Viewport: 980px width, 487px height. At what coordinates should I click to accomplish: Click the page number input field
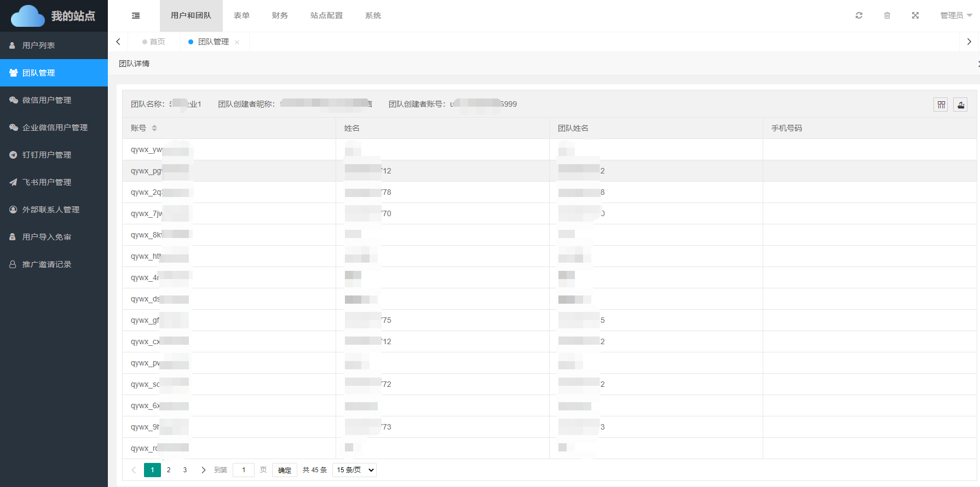pyautogui.click(x=244, y=470)
